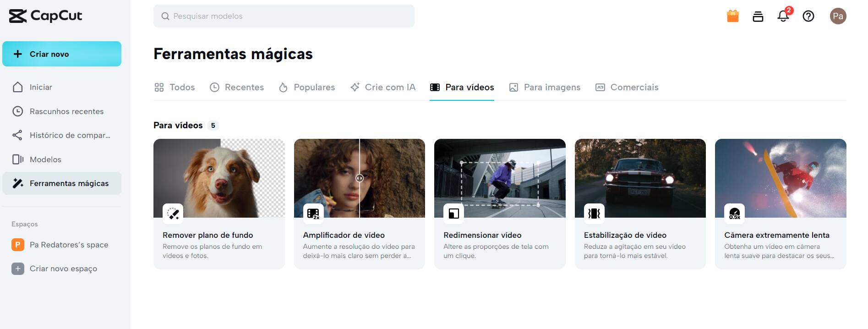Open Amplificador de vídeo title
868x329 pixels.
click(x=344, y=235)
